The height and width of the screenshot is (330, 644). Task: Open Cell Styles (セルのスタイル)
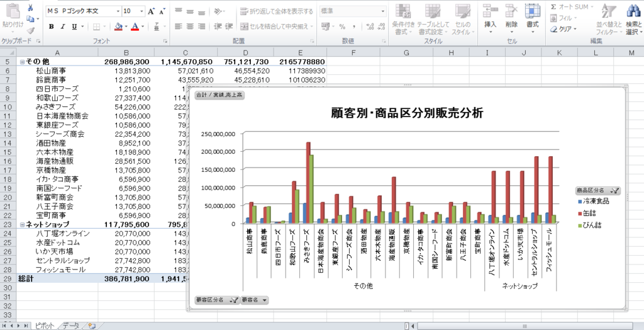click(463, 20)
